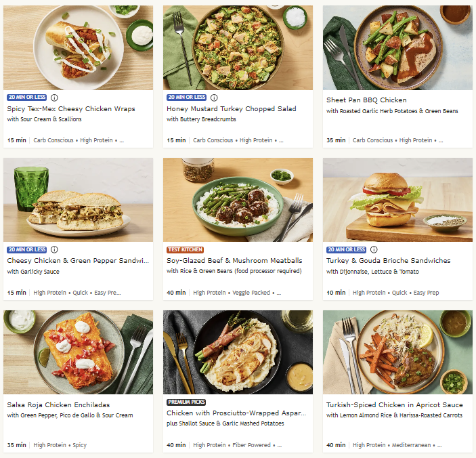Viewport: 476px width, 458px height.
Task: Open Sheet Pan BBQ Chicken recipe title
Action: point(366,100)
